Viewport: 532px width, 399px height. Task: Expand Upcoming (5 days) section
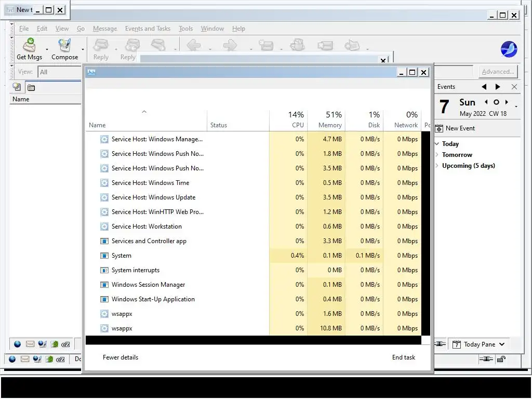[x=437, y=166]
